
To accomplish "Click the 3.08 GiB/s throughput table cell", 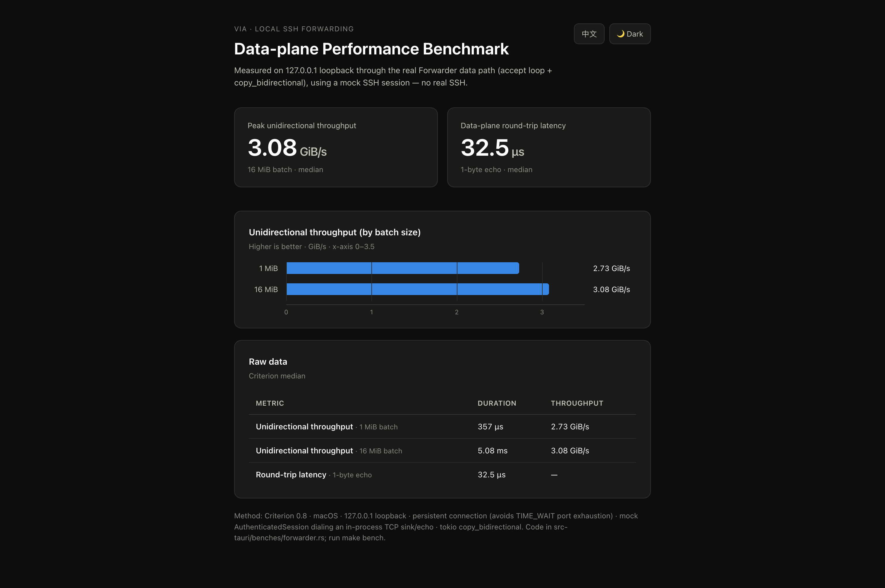I will click(570, 451).
